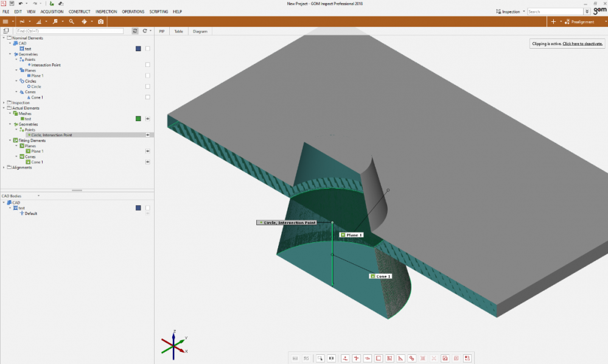Screen dimensions: 608x364
Task: Switch to the Table tab
Action: point(178,32)
